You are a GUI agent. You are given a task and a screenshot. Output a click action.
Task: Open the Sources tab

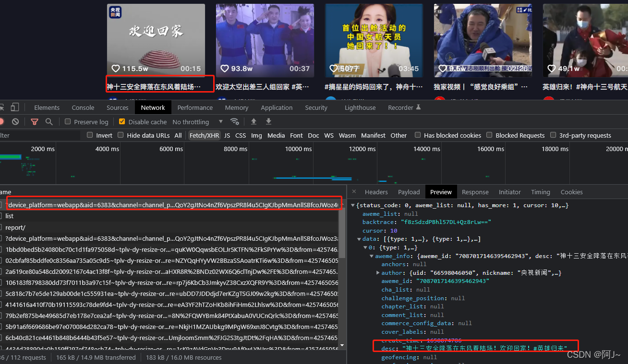118,107
